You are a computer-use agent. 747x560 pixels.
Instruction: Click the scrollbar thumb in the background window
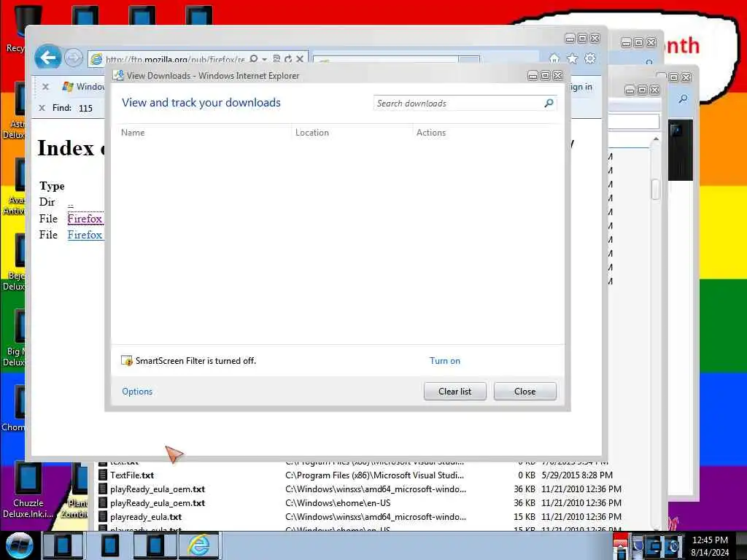656,189
